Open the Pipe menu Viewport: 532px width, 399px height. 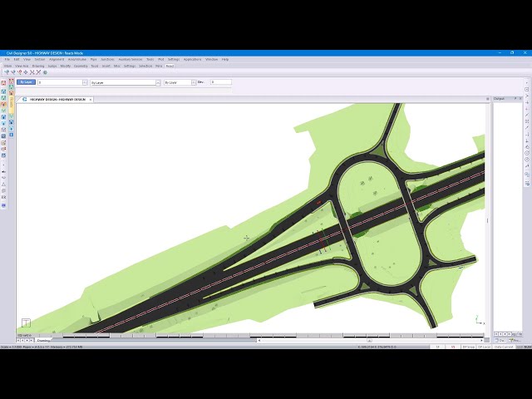point(93,59)
